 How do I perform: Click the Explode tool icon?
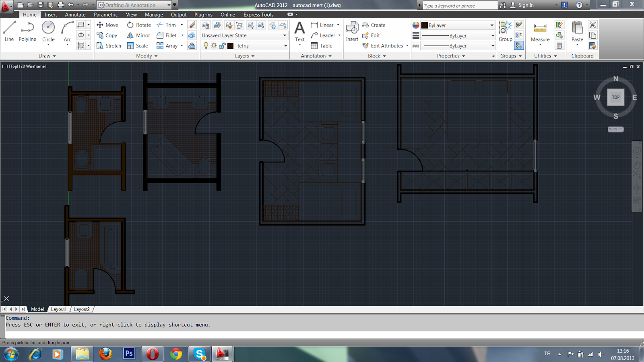192,35
